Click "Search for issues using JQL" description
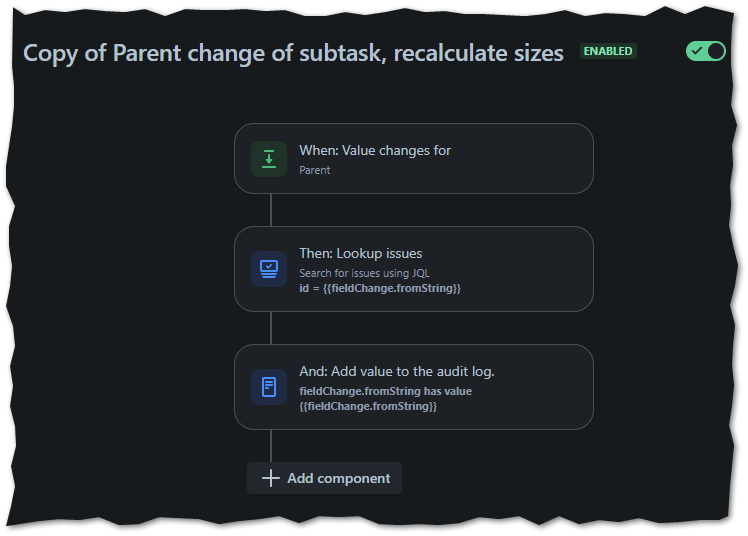Viewport: 748px width, 536px height. point(364,273)
